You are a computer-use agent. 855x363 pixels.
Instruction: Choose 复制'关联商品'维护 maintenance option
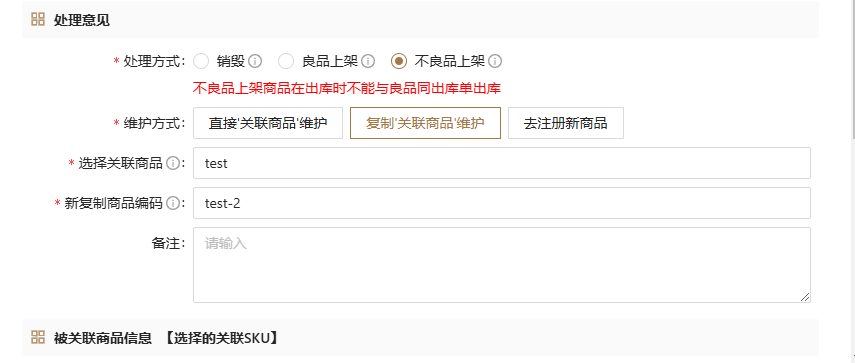[x=425, y=123]
